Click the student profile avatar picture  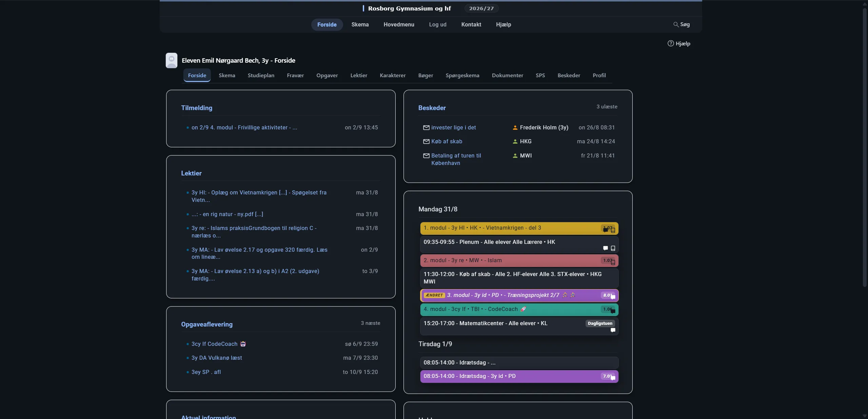(171, 60)
